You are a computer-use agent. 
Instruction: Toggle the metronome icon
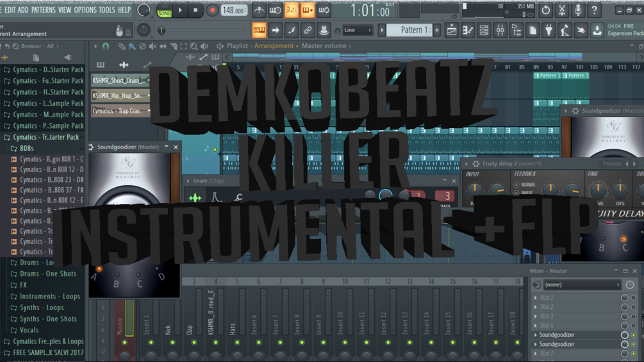259,10
